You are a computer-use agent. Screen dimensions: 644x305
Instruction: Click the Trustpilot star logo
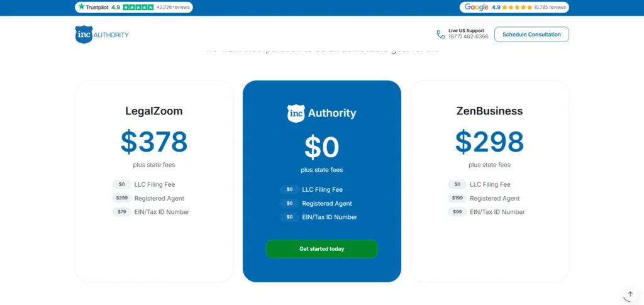tap(81, 7)
